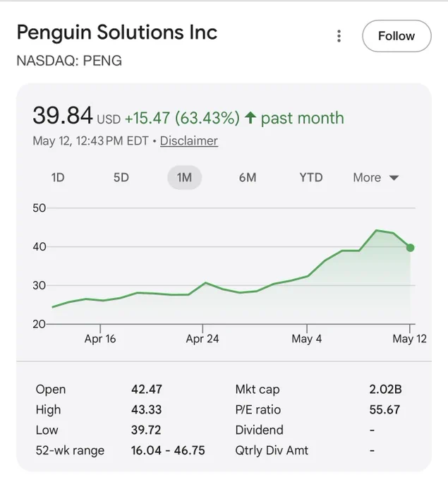Switch chart to 5D range

point(121,178)
